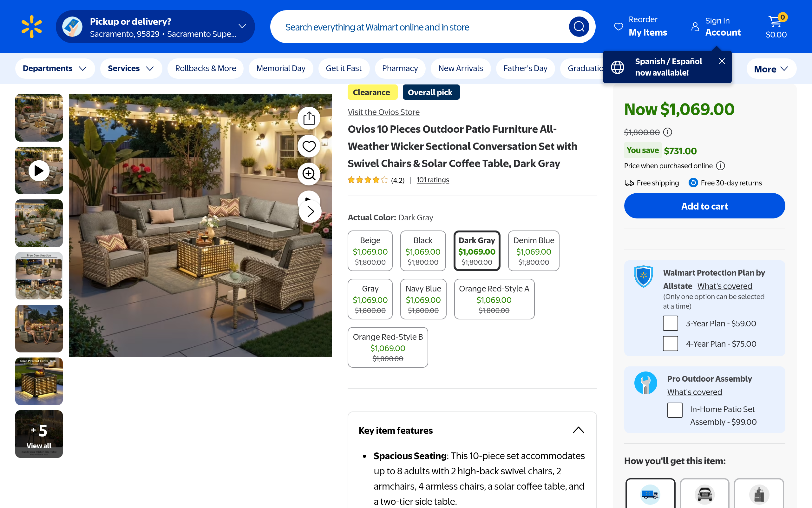Image resolution: width=812 pixels, height=508 pixels.
Task: Select the delivery bag fulfillment option
Action: [759, 493]
